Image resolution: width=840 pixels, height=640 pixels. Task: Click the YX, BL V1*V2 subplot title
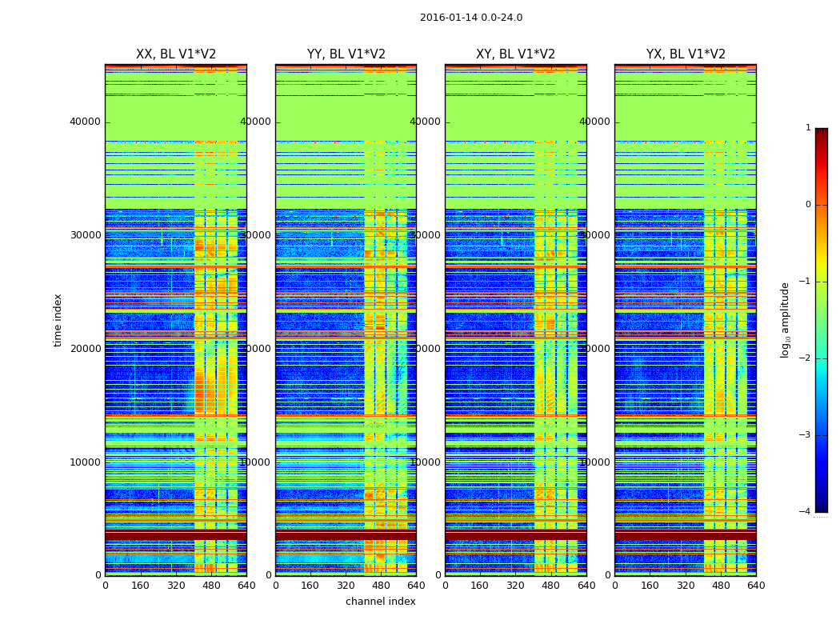pos(686,54)
